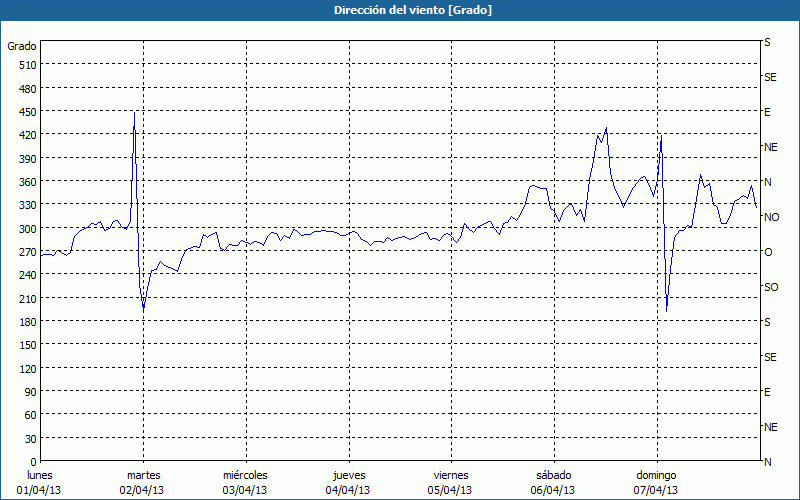This screenshot has height=500, width=800.
Task: Click the 180 y-axis tick label
Action: pos(27,322)
